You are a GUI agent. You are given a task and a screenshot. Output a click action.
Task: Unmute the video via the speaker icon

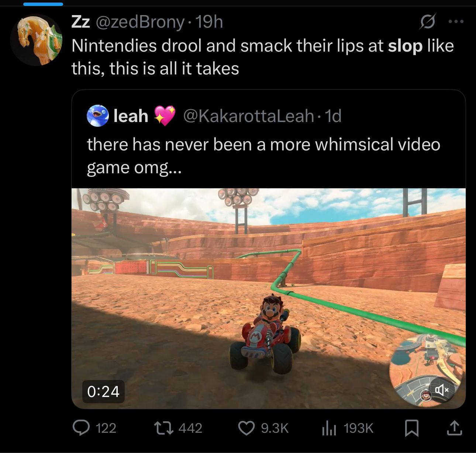pos(442,390)
